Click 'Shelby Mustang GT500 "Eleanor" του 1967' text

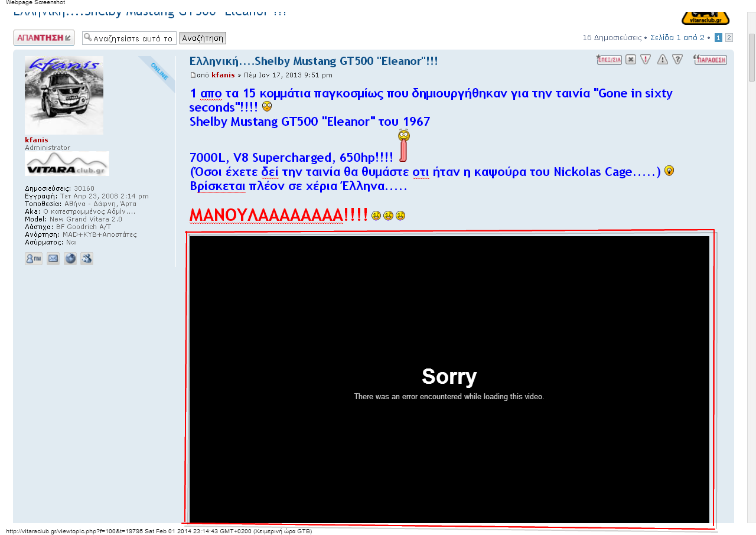coord(309,122)
